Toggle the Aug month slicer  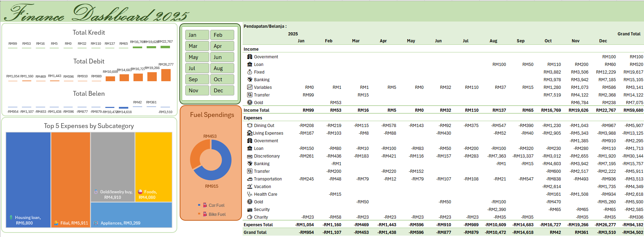click(x=222, y=68)
